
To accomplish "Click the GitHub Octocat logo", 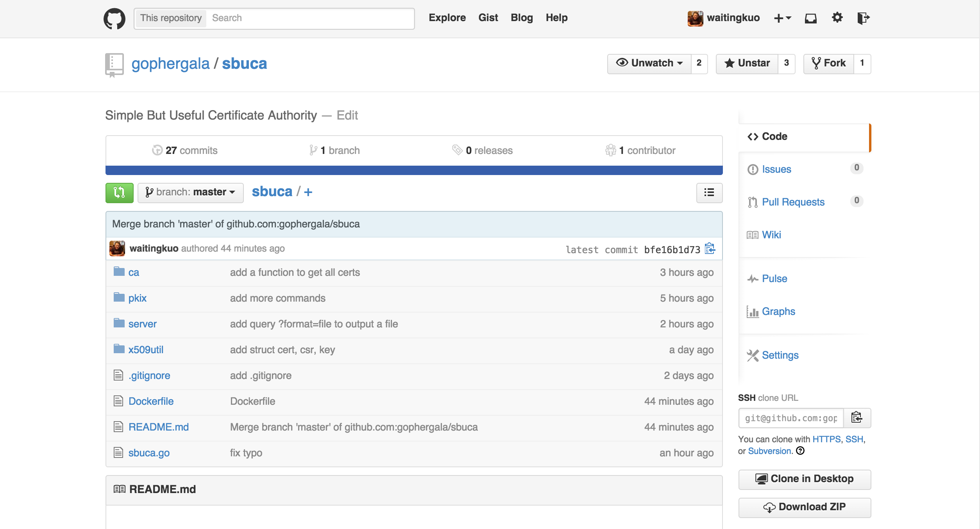I will click(x=114, y=18).
